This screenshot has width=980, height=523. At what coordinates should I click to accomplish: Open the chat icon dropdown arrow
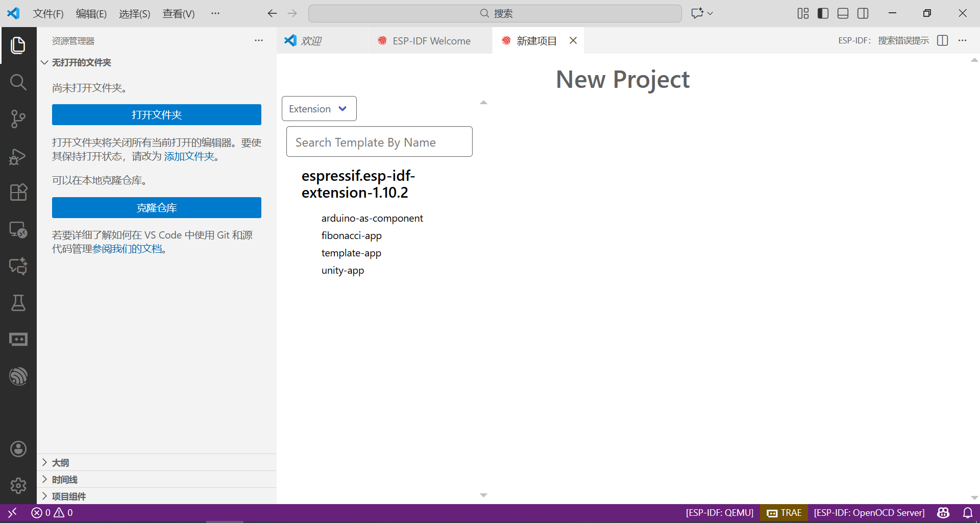click(710, 13)
